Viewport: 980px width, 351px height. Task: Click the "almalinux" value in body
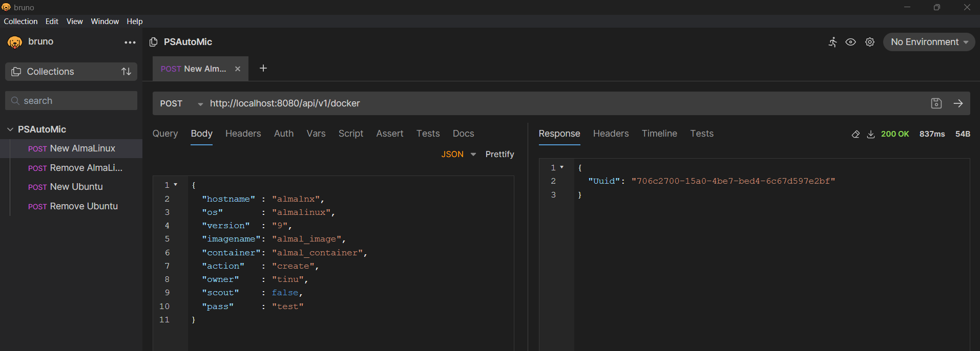pyautogui.click(x=301, y=212)
